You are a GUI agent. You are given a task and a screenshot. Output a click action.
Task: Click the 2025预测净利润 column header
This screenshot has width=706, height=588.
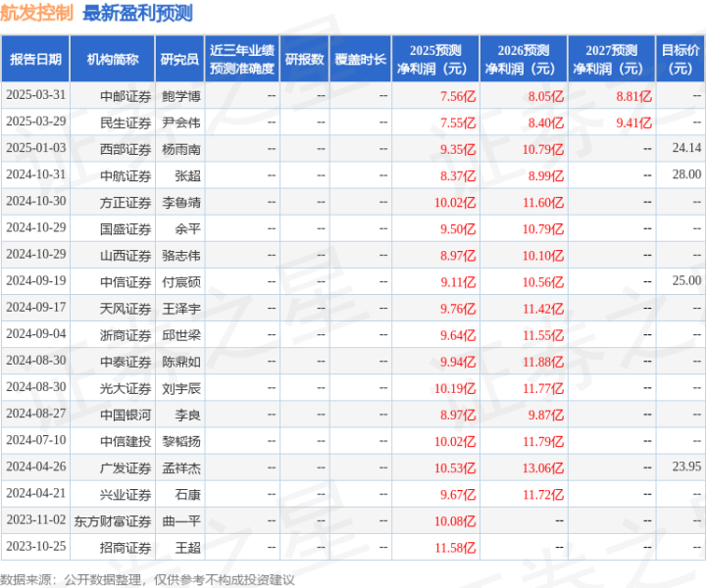click(x=435, y=59)
